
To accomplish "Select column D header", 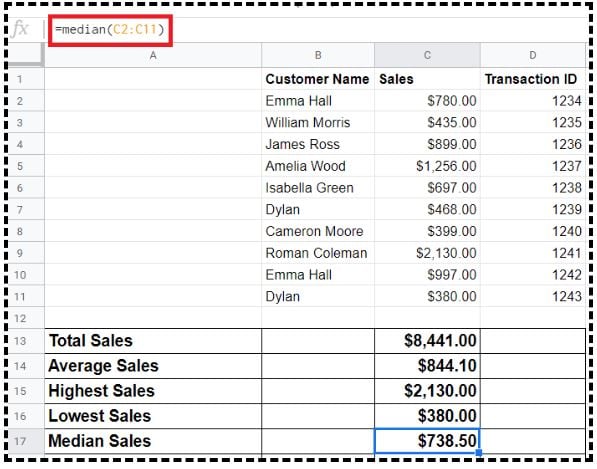I will coord(533,56).
